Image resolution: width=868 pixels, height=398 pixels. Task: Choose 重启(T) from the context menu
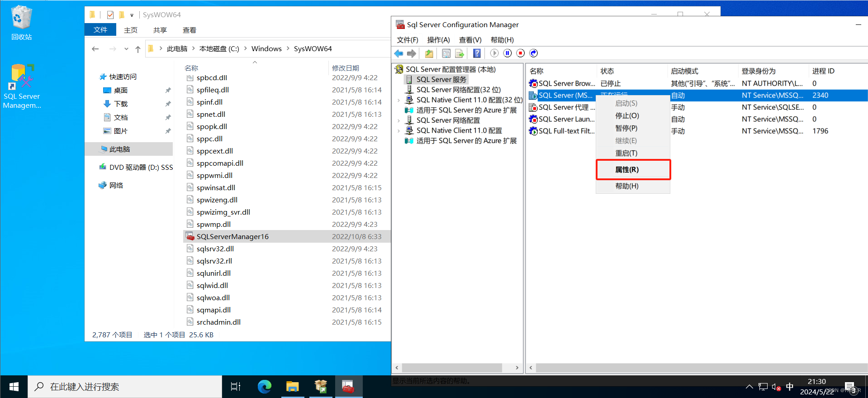tap(633, 153)
